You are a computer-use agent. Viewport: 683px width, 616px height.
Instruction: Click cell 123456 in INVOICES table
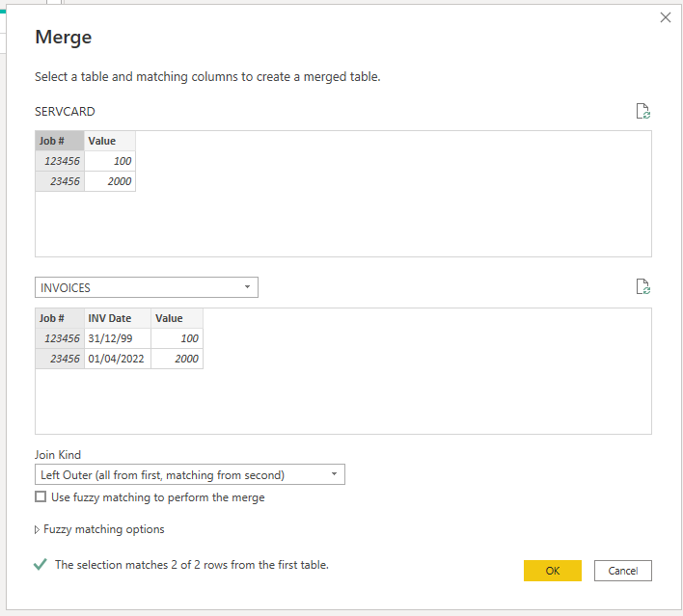point(60,338)
